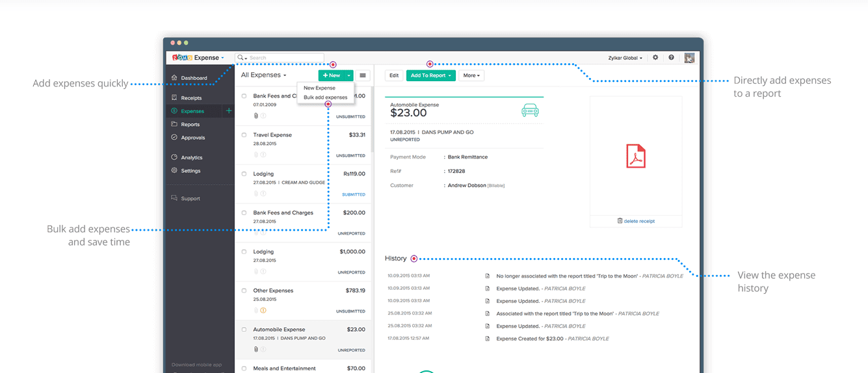Image resolution: width=868 pixels, height=373 pixels.
Task: Expand the All Expenses view dropdown
Action: [263, 75]
